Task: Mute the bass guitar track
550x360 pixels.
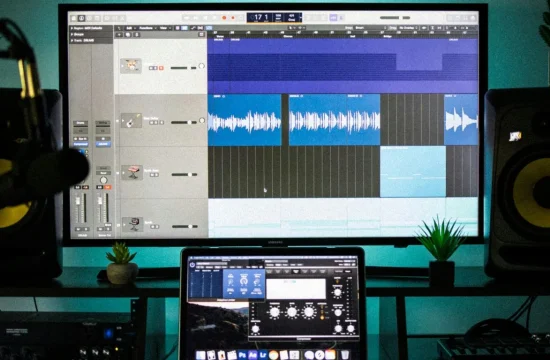Action: [x=151, y=122]
